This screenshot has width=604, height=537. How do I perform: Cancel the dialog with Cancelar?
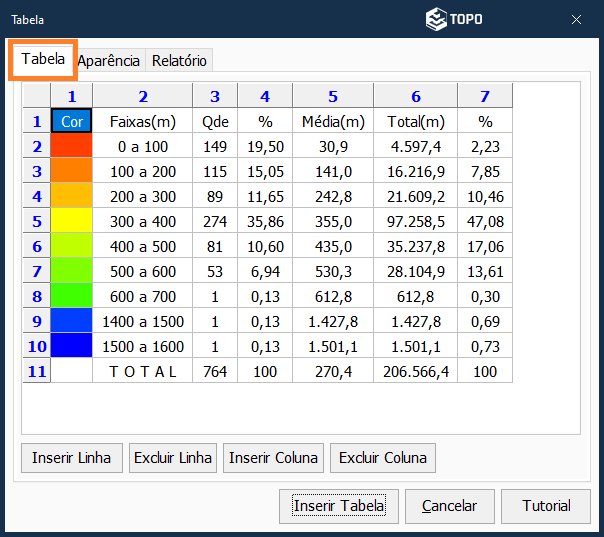450,506
